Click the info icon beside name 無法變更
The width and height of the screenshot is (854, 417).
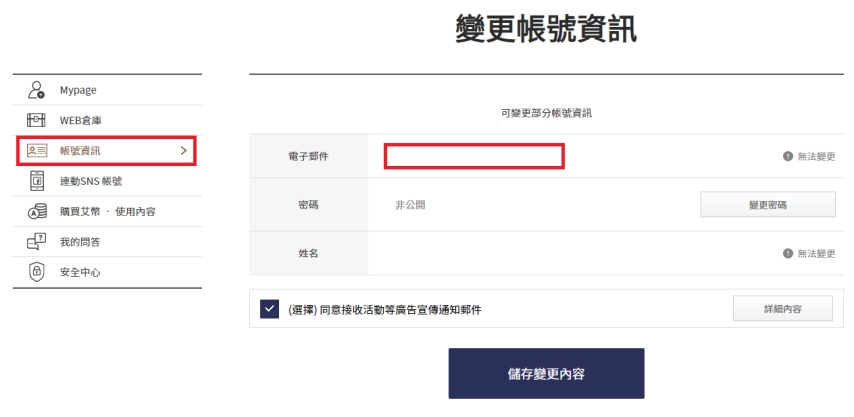(788, 254)
